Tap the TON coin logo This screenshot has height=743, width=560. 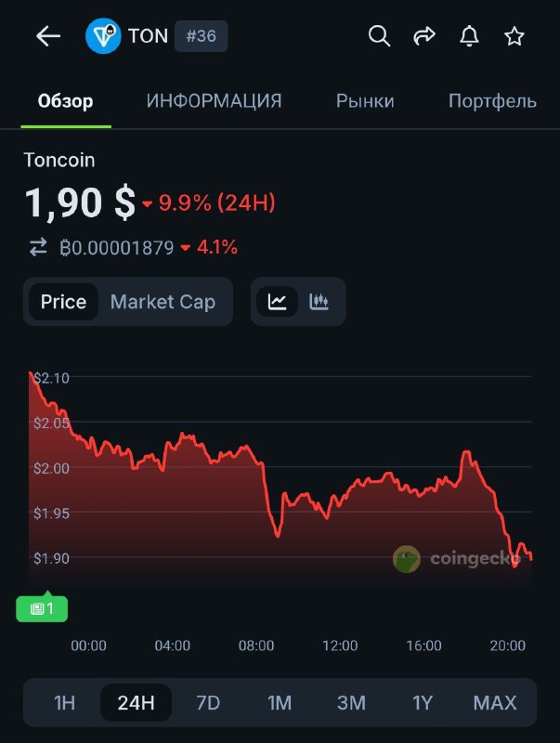(103, 36)
